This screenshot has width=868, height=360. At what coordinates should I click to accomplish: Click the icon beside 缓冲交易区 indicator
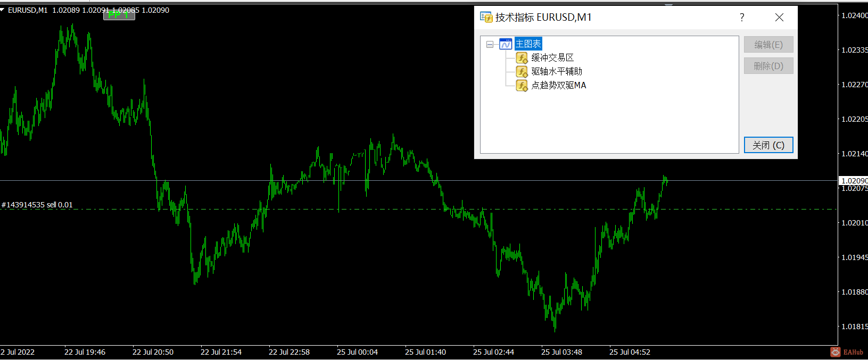pyautogui.click(x=522, y=57)
